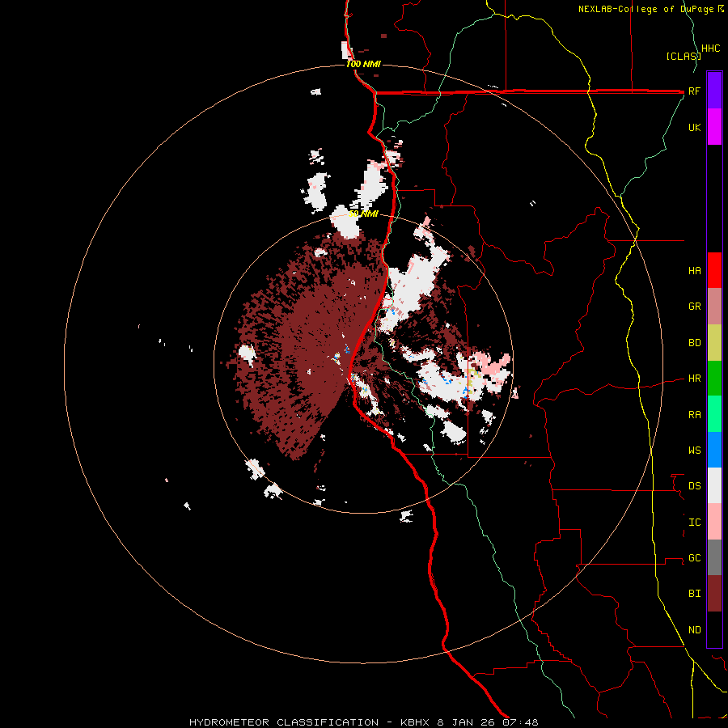Viewport: 728px width, 728px height.
Task: Click the green HR legend swatch
Action: 714,379
